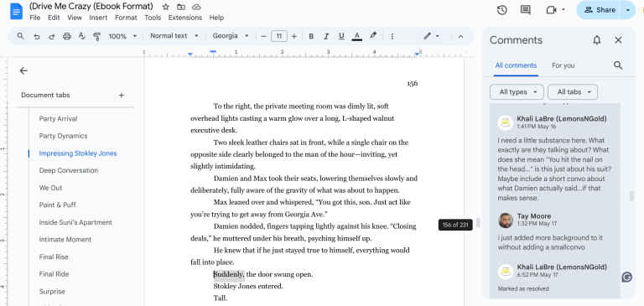The width and height of the screenshot is (644, 306).
Task: Open comment notification settings bell
Action: pyautogui.click(x=597, y=40)
